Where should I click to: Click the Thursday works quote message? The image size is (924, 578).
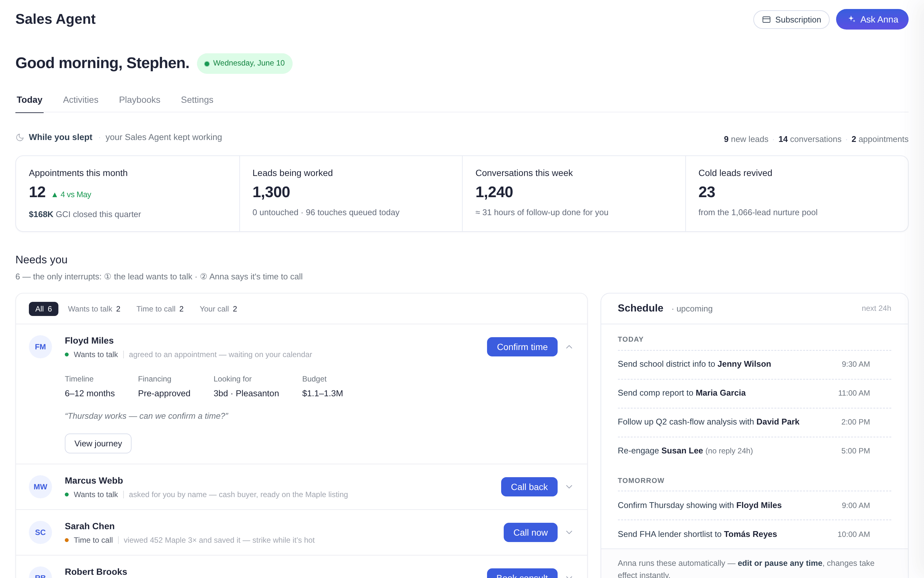point(146,416)
